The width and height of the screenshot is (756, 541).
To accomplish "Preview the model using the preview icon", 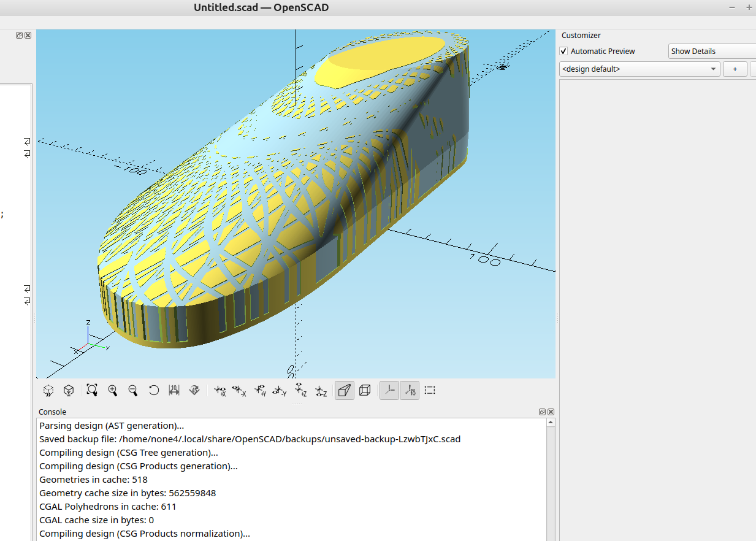I will tap(48, 390).
